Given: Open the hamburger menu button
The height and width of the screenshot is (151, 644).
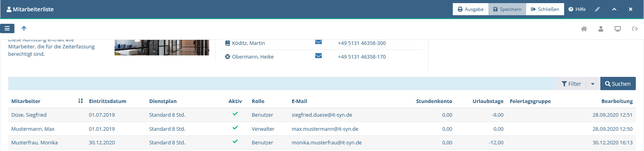Looking at the screenshot, I should (7, 28).
